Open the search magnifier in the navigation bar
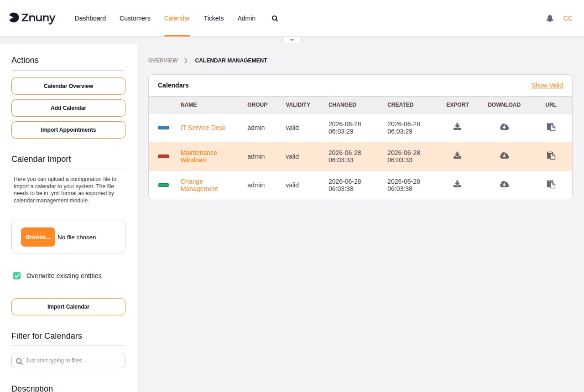Screen dimensions: 584x392 275,19
